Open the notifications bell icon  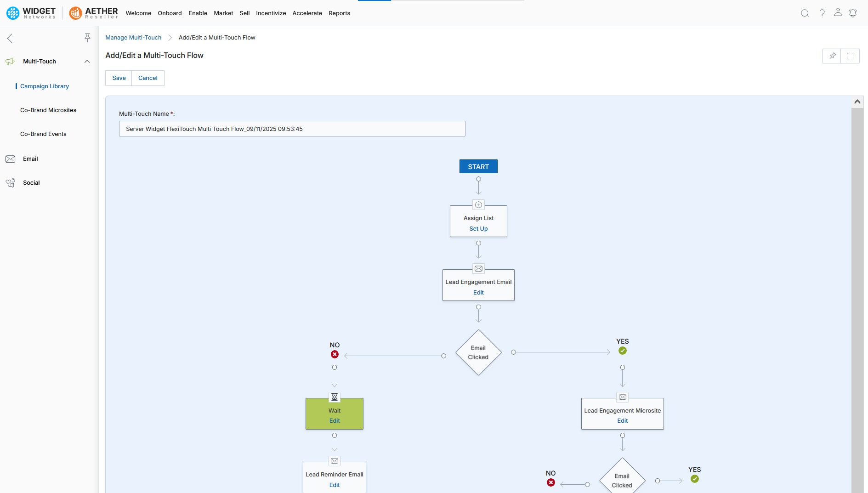click(x=853, y=13)
